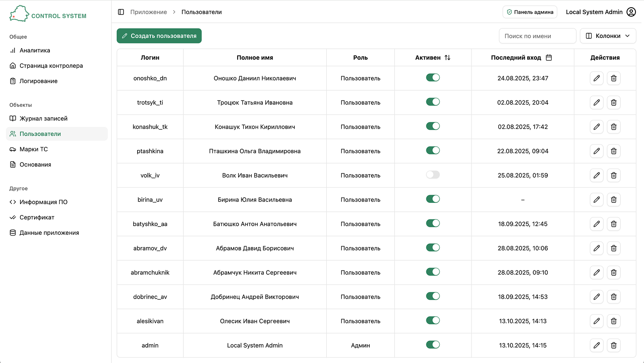Edit user trotsyk_ti with the pencil icon
This screenshot has width=644, height=363.
click(597, 103)
